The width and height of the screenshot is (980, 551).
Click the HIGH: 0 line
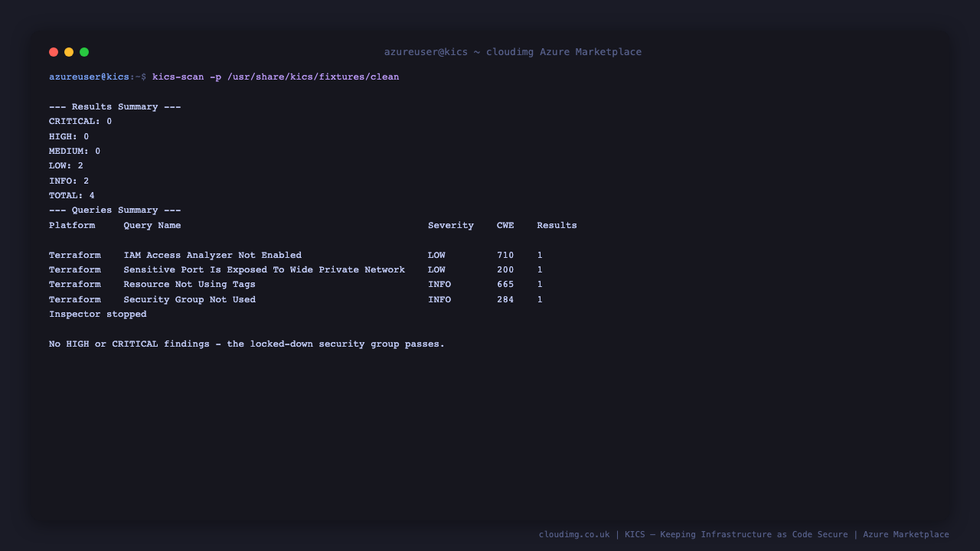click(x=69, y=137)
